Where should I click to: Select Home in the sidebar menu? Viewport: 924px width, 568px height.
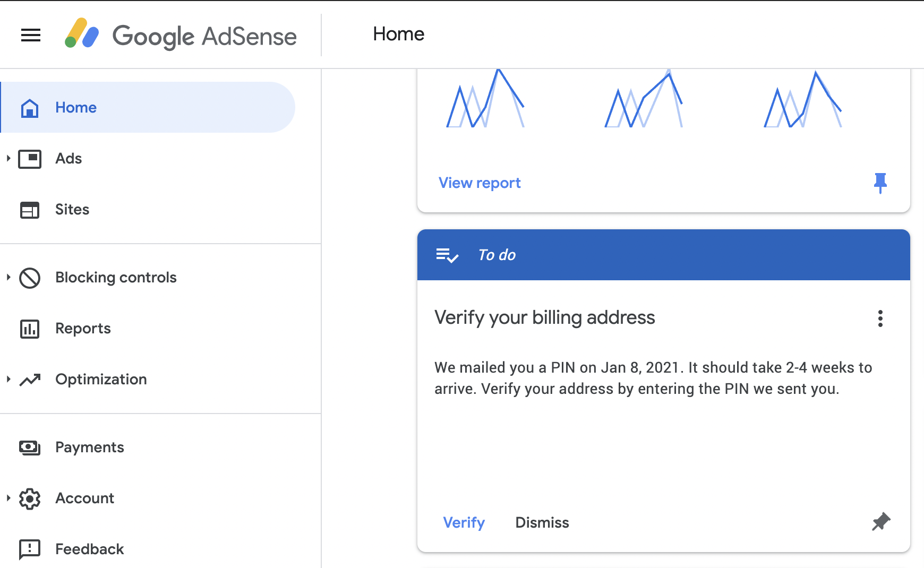[x=75, y=107]
